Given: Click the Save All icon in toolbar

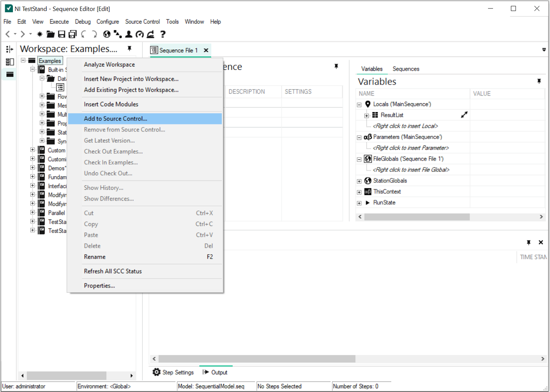Looking at the screenshot, I should click(73, 34).
